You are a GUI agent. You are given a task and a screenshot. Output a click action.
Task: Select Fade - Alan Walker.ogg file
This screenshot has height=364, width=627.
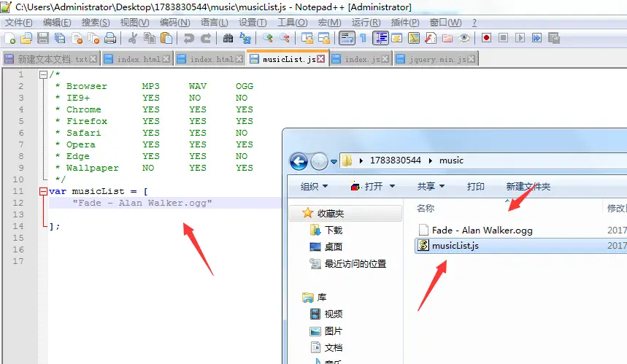[x=482, y=230]
